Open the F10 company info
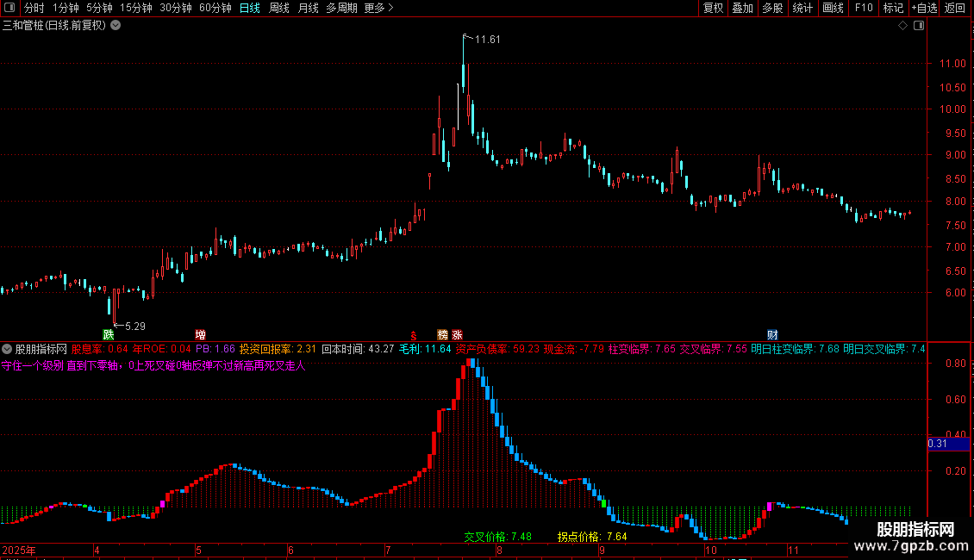The width and height of the screenshot is (974, 560). 864,8
